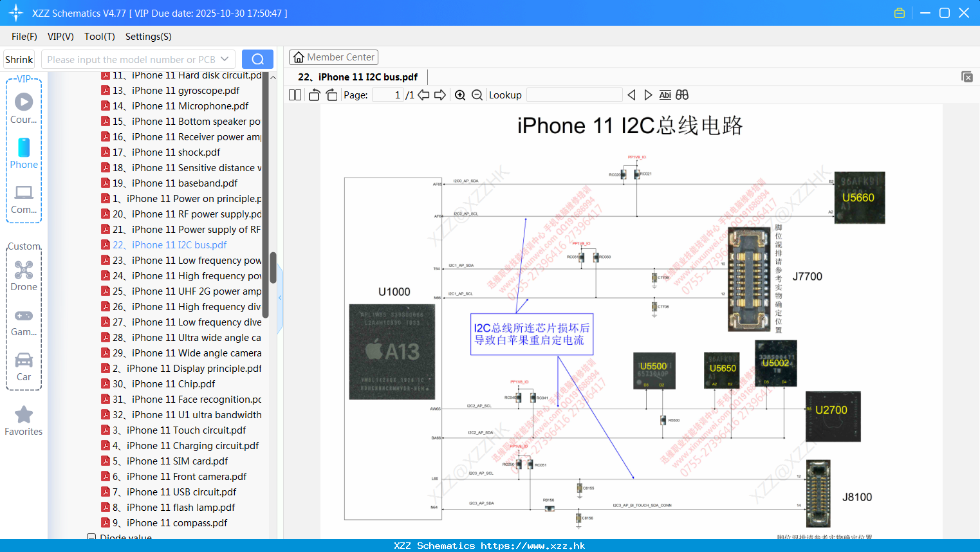
Task: Find previous lookup result triangle
Action: coord(631,95)
